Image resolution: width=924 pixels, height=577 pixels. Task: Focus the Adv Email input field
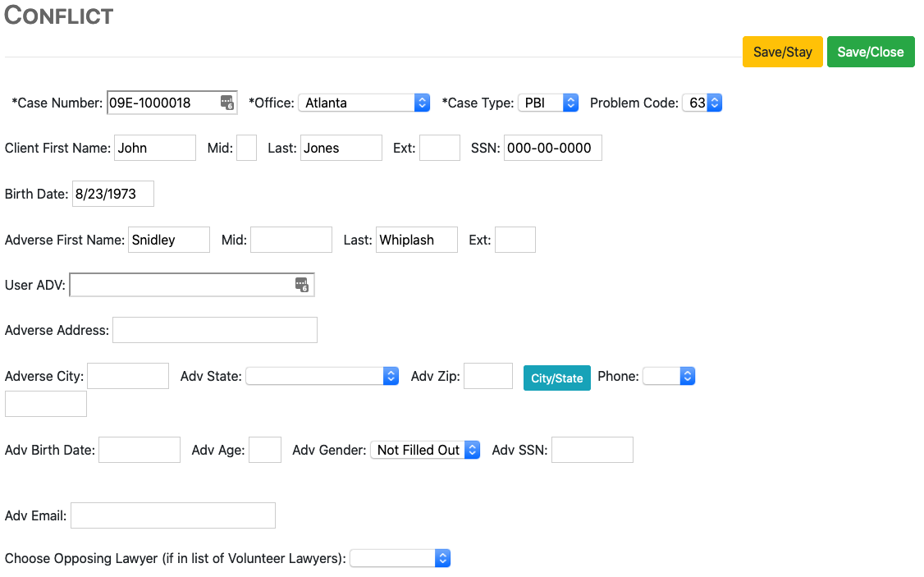(173, 515)
